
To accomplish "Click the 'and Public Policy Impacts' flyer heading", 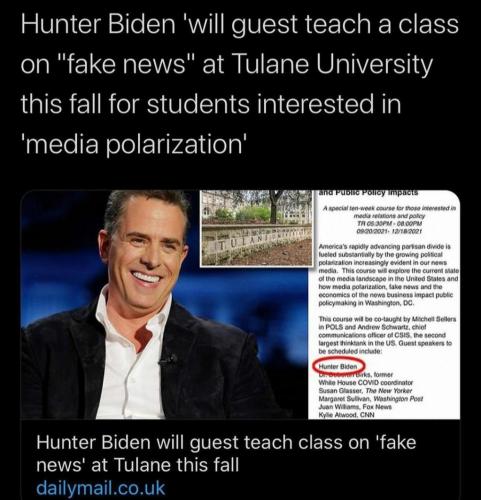I will coord(368,192).
